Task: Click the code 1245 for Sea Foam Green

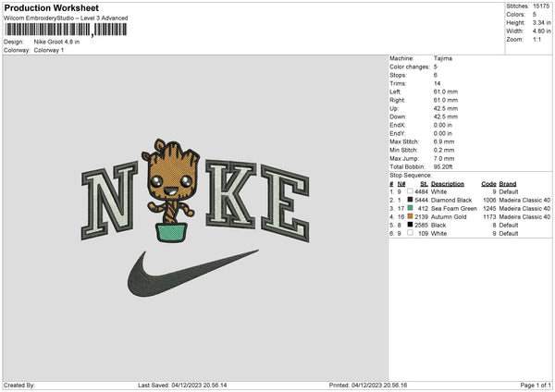Action: (x=489, y=208)
